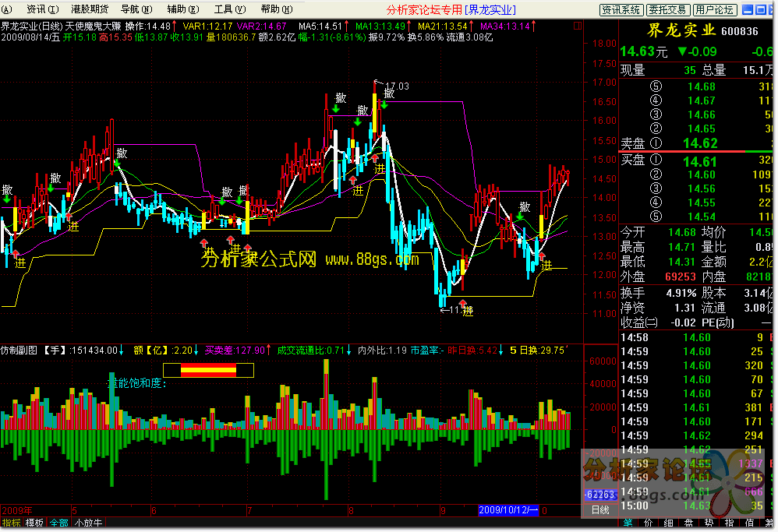Click the VAR1:12.17 value
The height and width of the screenshot is (532, 778).
point(207,26)
